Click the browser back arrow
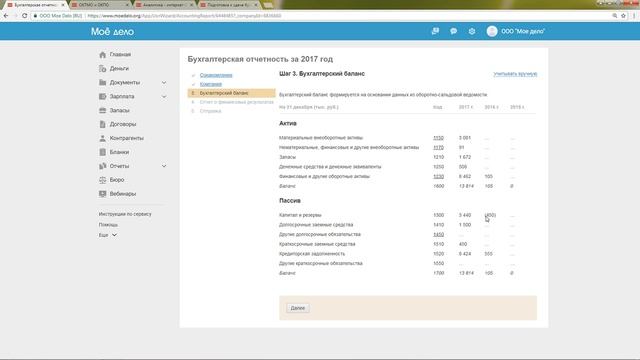The height and width of the screenshot is (360, 640). [6, 16]
